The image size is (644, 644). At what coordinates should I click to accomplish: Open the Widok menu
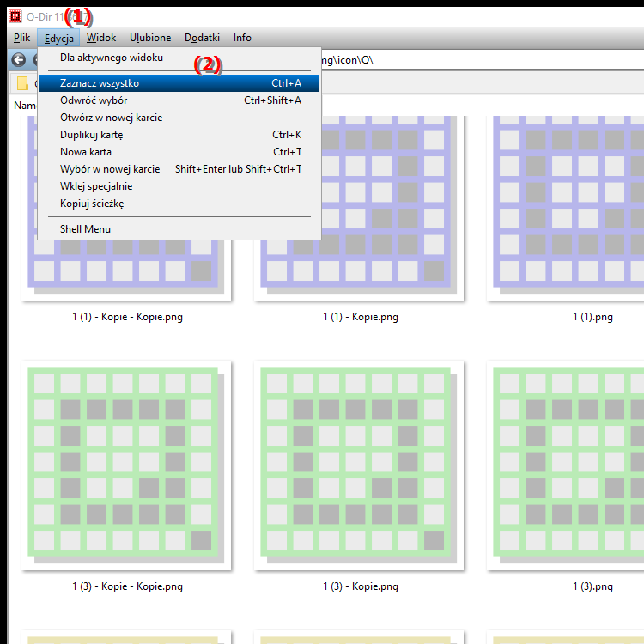point(101,38)
